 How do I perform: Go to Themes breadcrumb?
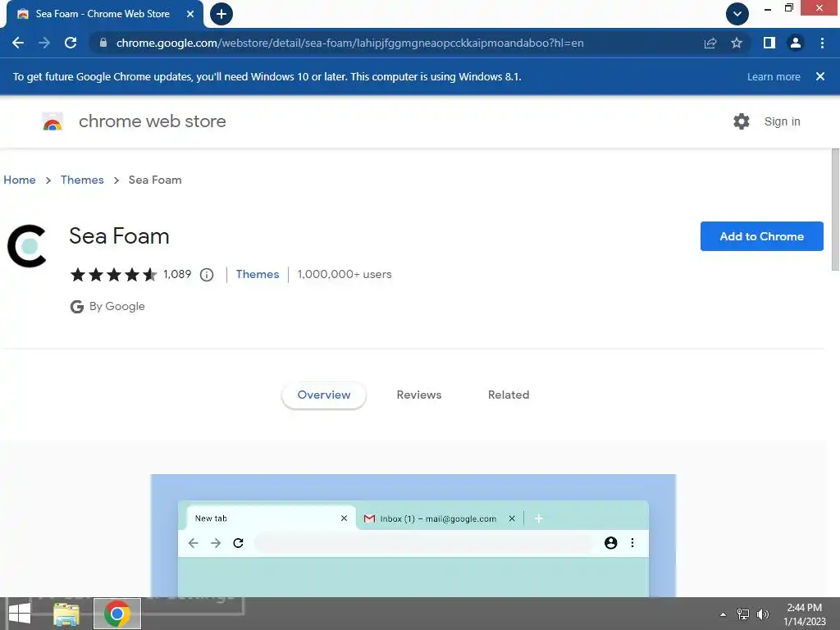tap(82, 180)
